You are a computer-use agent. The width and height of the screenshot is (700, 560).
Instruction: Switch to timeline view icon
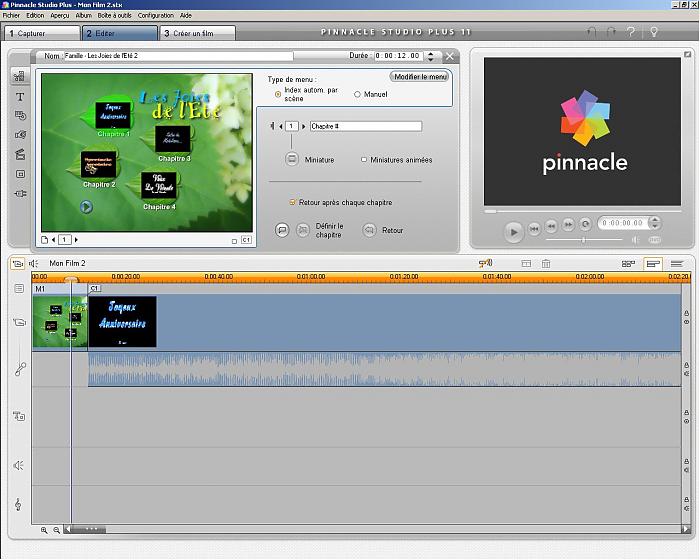pos(653,264)
